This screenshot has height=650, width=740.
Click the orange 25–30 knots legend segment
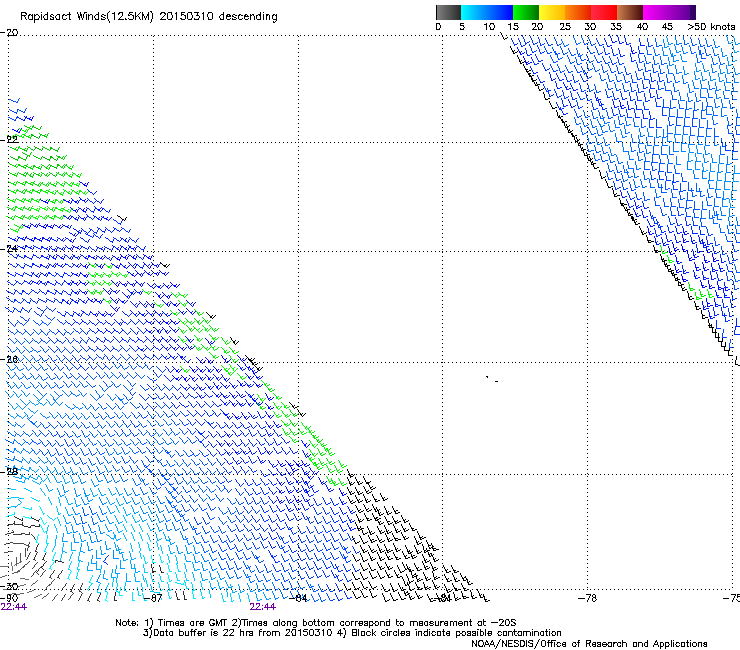[578, 12]
